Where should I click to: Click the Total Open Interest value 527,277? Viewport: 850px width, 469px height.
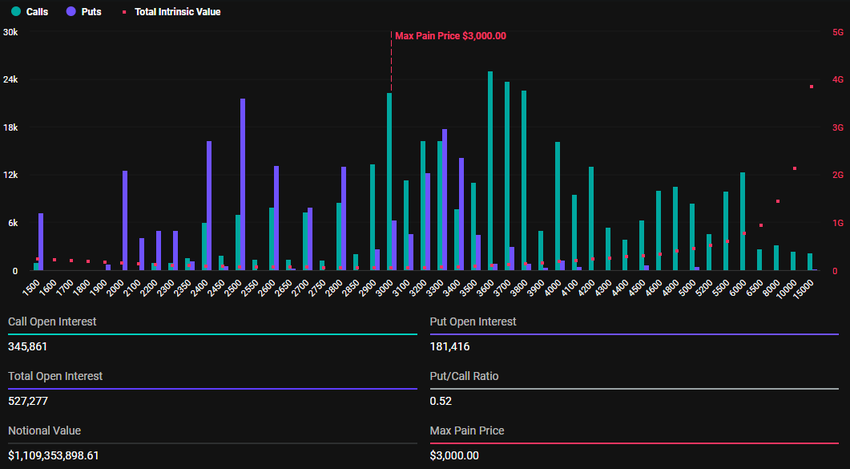(28, 401)
